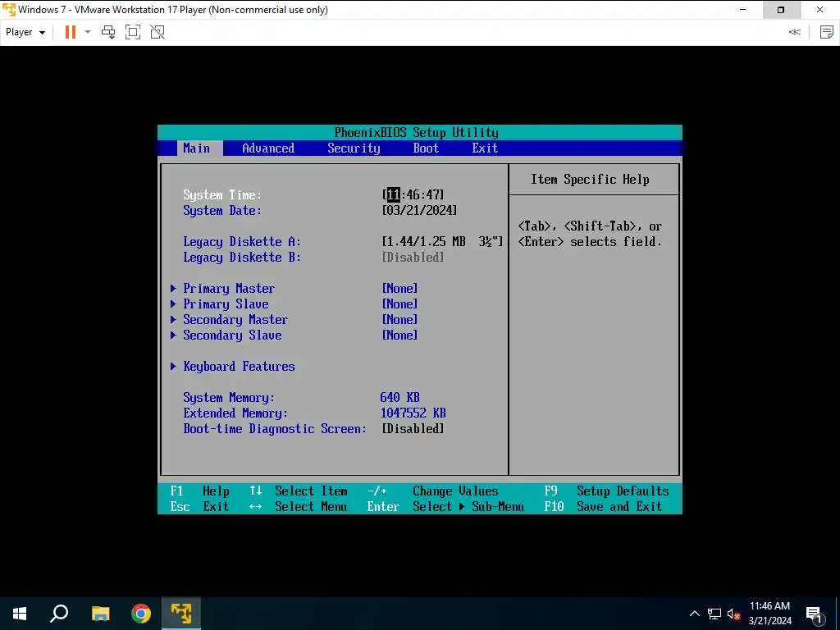Viewport: 840px width, 630px height.
Task: Enter full screen mode icon
Action: coord(133,32)
